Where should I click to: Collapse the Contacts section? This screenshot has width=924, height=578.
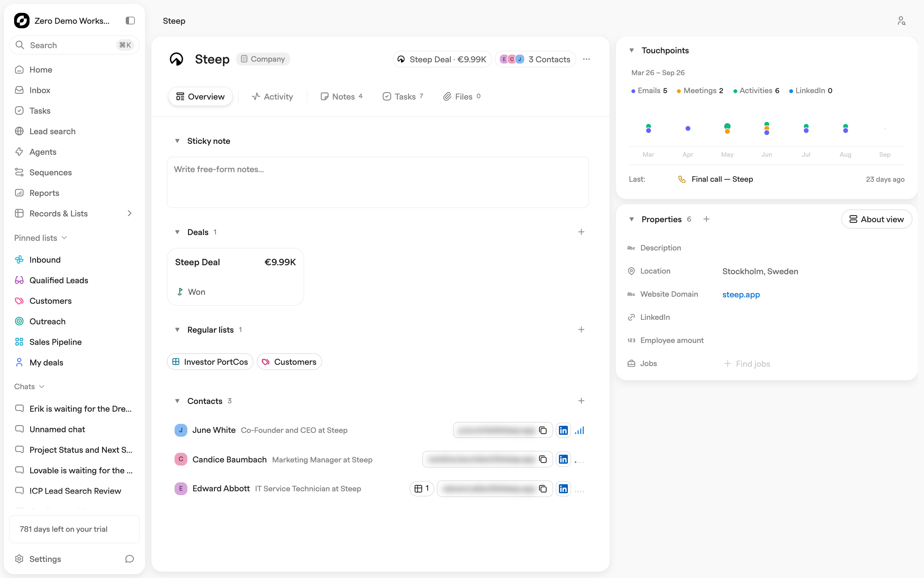[x=177, y=401]
